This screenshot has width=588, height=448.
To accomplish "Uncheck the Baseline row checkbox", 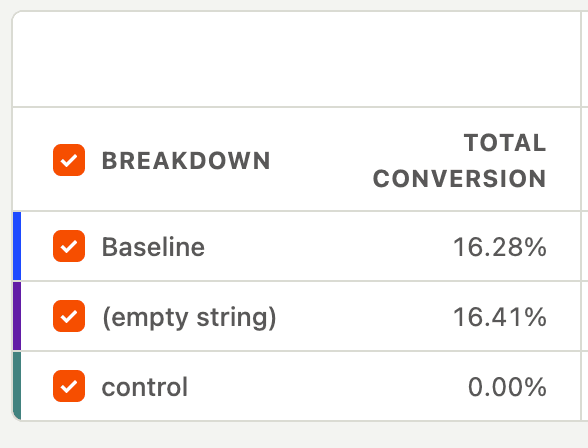I will pos(69,246).
